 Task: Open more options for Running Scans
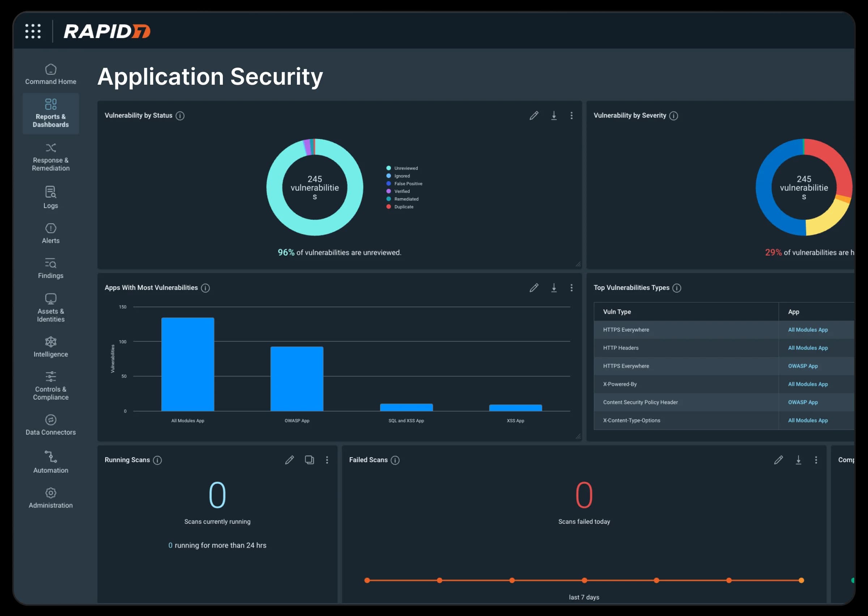[327, 460]
